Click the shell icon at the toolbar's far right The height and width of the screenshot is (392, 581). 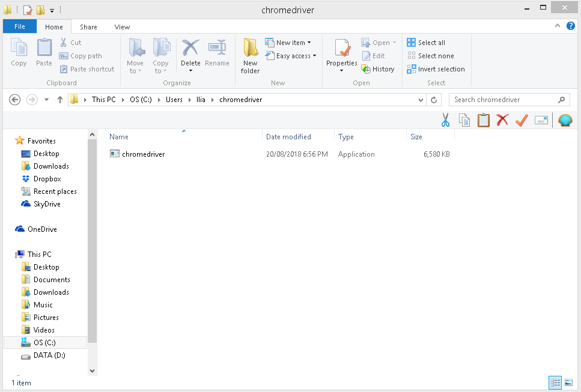click(x=565, y=120)
